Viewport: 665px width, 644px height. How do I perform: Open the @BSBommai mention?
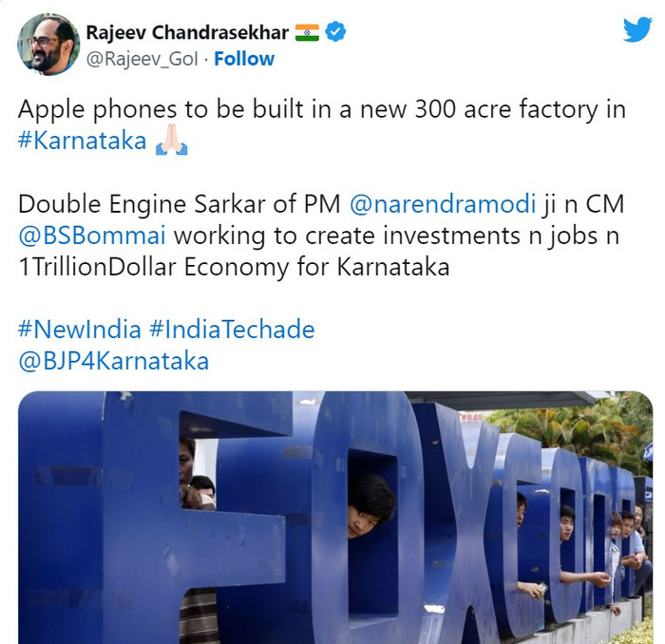92,236
